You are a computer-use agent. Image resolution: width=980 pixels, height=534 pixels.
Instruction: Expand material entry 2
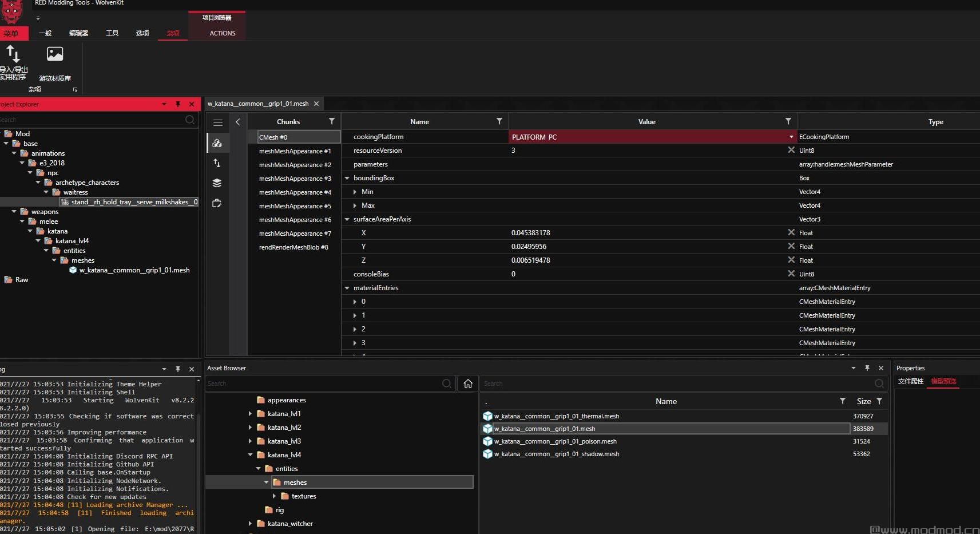[x=355, y=329]
